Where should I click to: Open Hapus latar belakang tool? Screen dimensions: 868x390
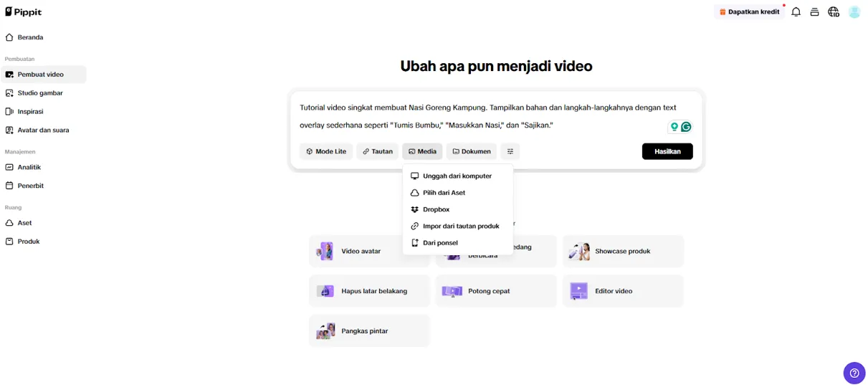pos(369,291)
